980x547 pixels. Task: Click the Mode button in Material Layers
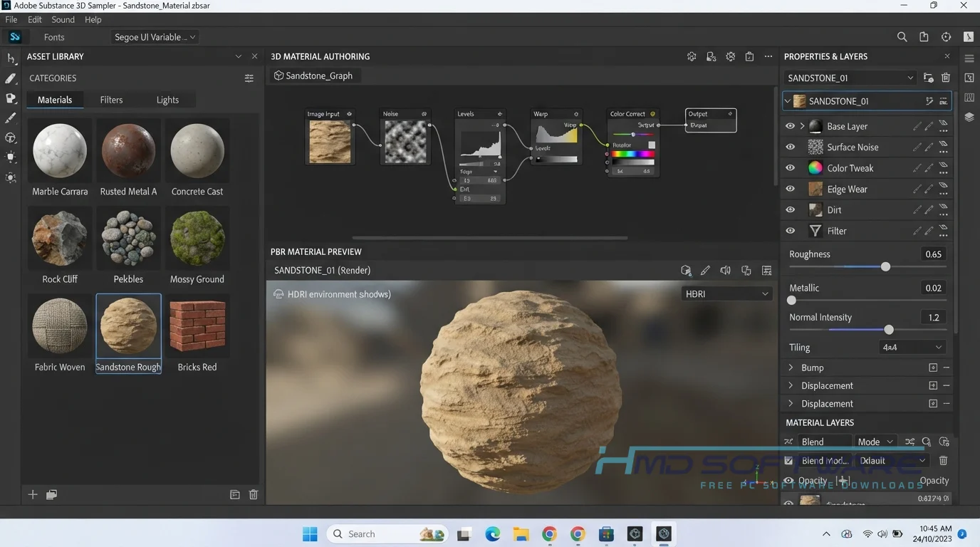point(875,442)
